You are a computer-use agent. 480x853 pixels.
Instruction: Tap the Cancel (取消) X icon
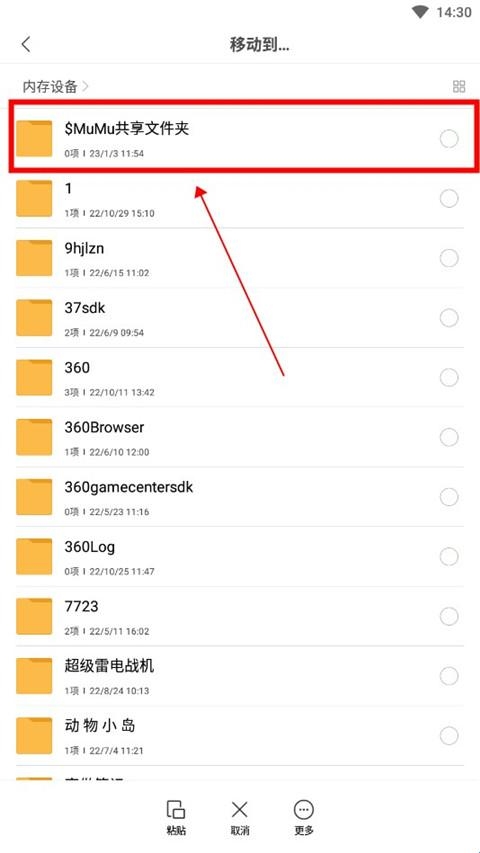click(239, 811)
